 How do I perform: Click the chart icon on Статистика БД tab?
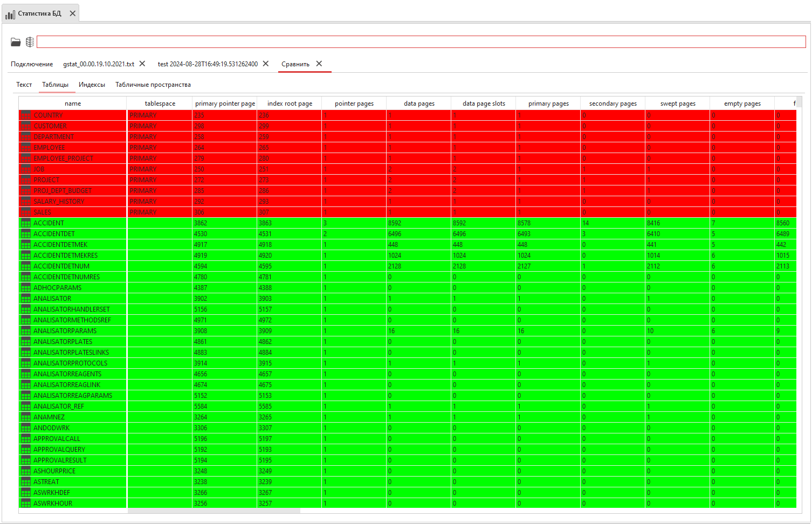(10, 14)
